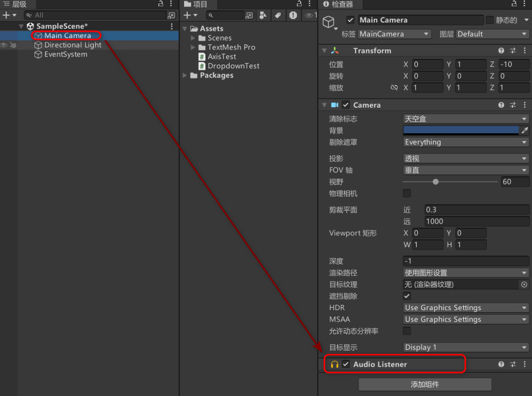Image resolution: width=532 pixels, height=396 pixels.
Task: Toggle the static checkbox
Action: point(490,20)
